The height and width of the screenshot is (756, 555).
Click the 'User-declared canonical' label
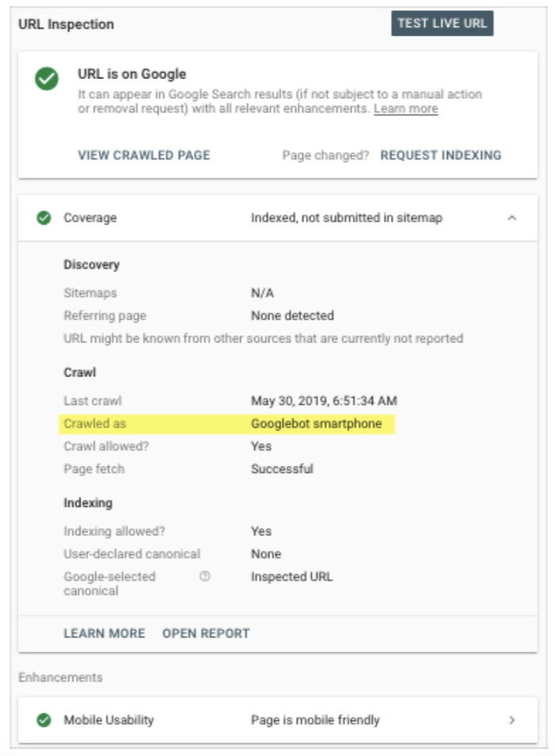(x=132, y=554)
